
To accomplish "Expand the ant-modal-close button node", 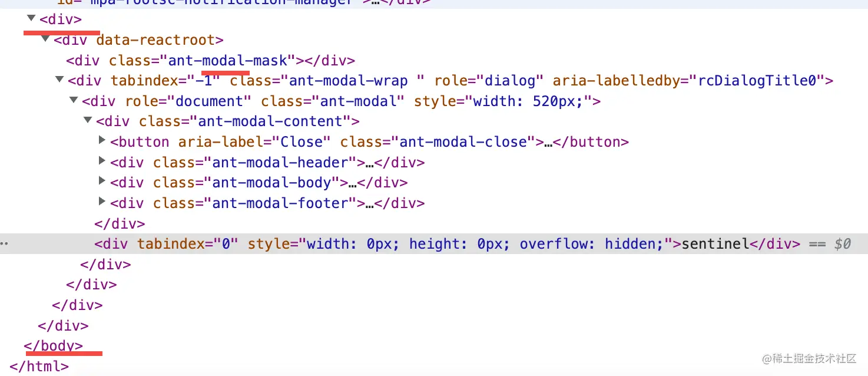I will [102, 141].
